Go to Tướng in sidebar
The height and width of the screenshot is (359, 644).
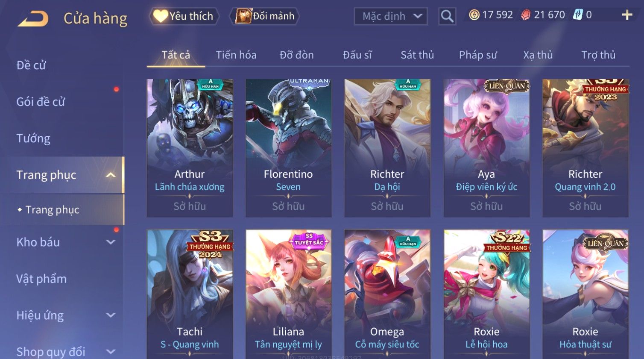tap(33, 138)
